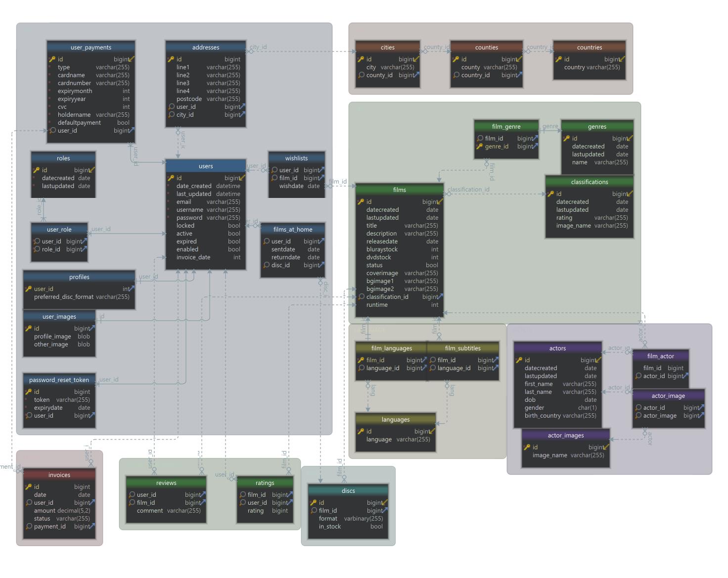Click magnifier icon beside invoices payment_id

(29, 527)
